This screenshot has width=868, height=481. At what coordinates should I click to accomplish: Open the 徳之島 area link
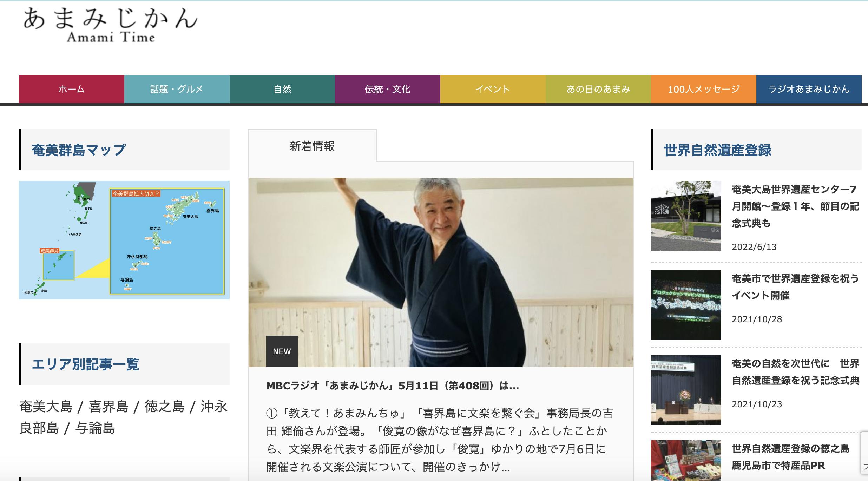click(x=164, y=407)
